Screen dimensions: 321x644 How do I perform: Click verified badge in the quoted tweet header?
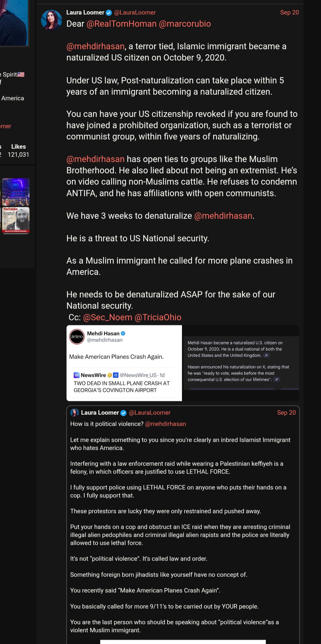click(124, 413)
